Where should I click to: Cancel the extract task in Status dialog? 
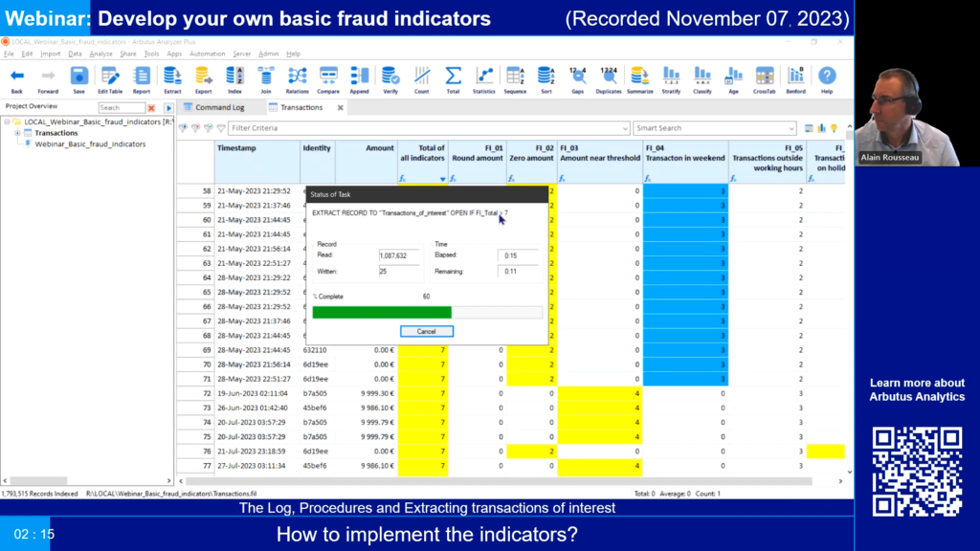coord(426,332)
